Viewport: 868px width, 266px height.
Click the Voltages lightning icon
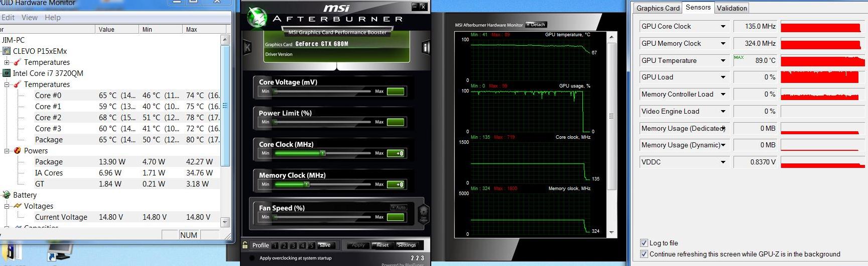point(18,206)
